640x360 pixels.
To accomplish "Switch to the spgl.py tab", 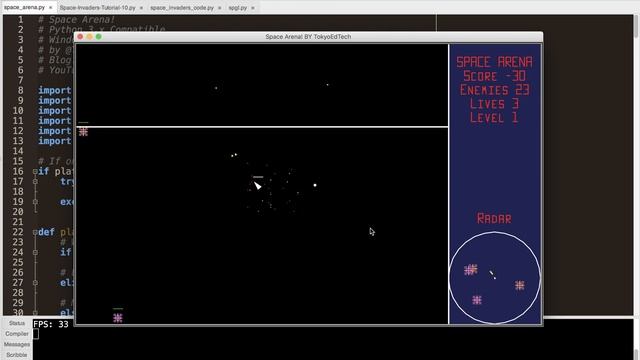I will point(238,8).
